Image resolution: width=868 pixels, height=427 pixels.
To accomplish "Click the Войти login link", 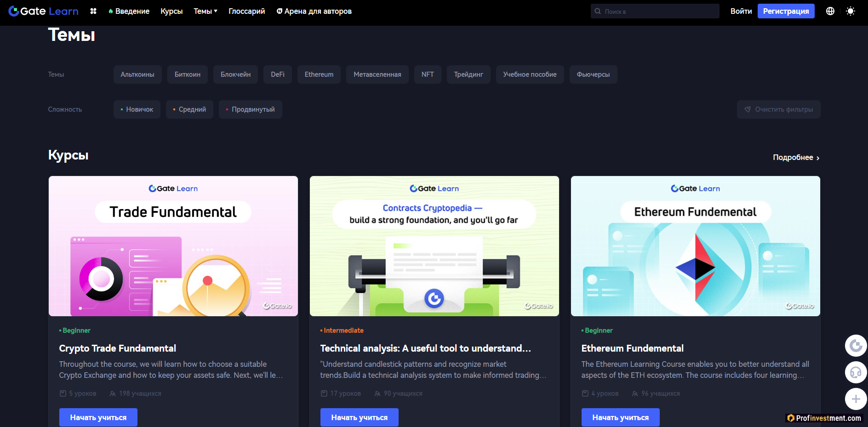I will (x=741, y=11).
